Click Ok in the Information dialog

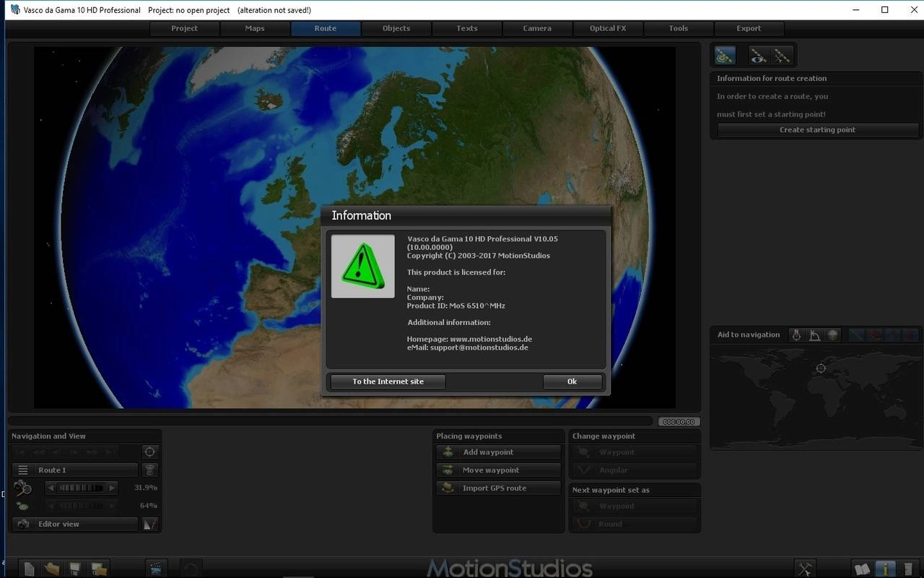pyautogui.click(x=572, y=381)
